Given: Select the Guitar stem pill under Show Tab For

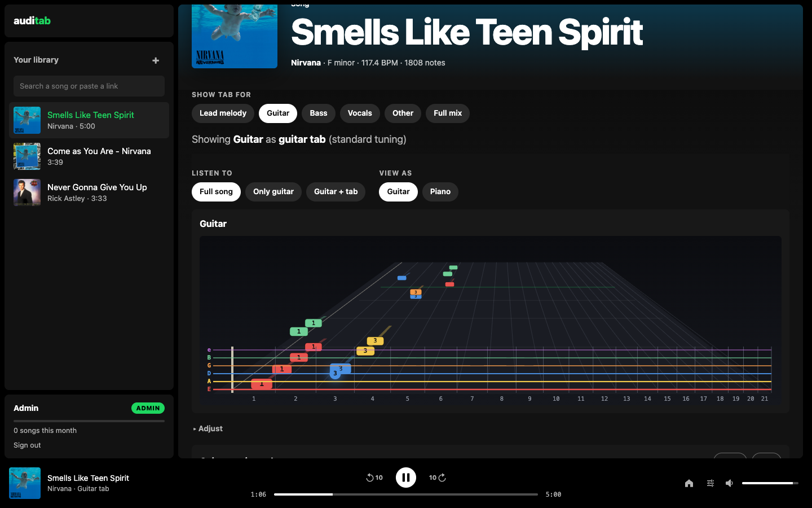Looking at the screenshot, I should point(278,113).
